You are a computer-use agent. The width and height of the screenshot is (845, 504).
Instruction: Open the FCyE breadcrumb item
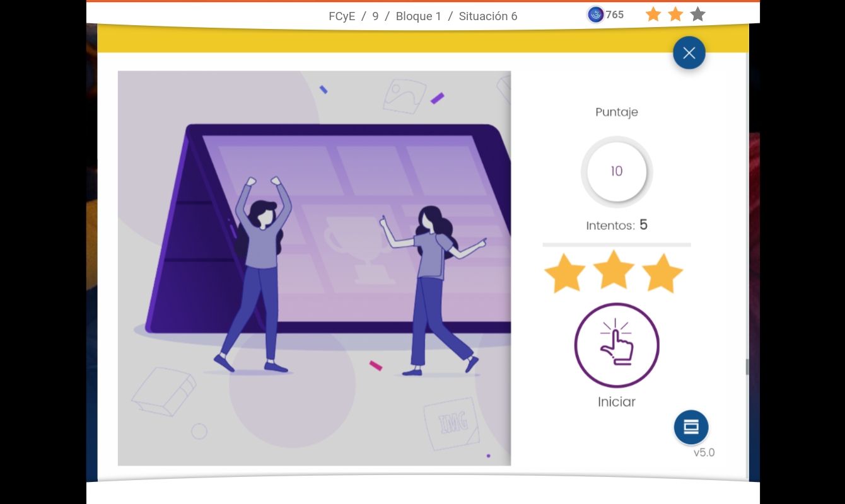click(342, 16)
